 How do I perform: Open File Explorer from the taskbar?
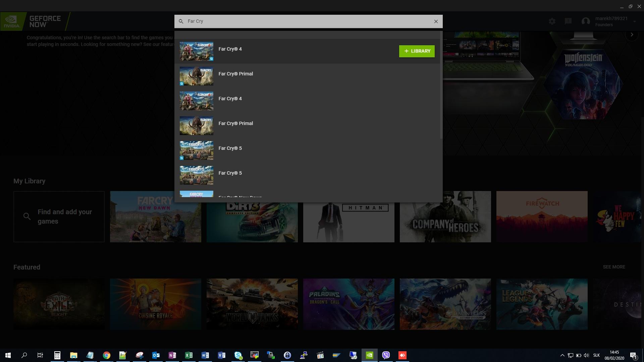74,355
